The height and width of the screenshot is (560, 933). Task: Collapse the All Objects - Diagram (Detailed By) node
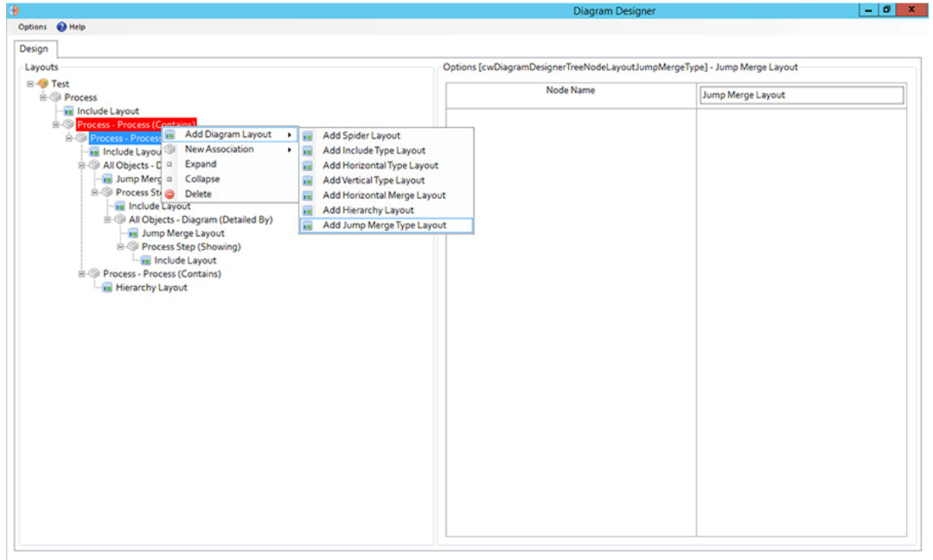click(108, 220)
